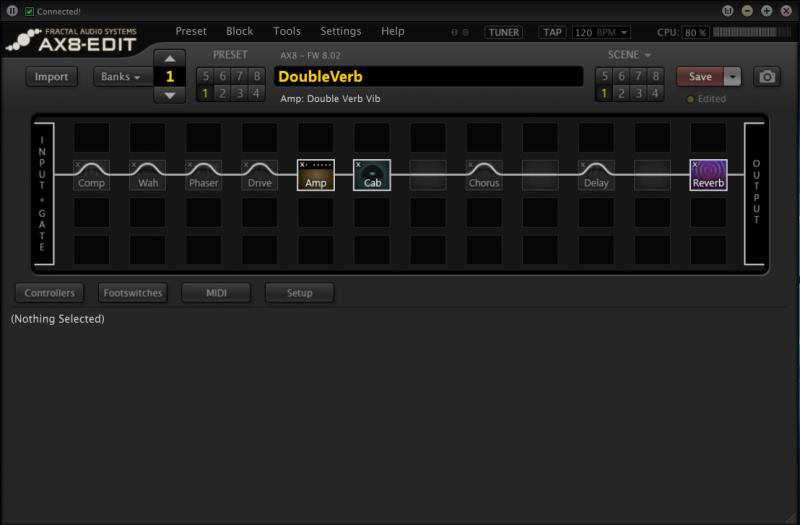Select the Phaser effect block
This screenshot has width=800, height=525.
click(x=204, y=175)
